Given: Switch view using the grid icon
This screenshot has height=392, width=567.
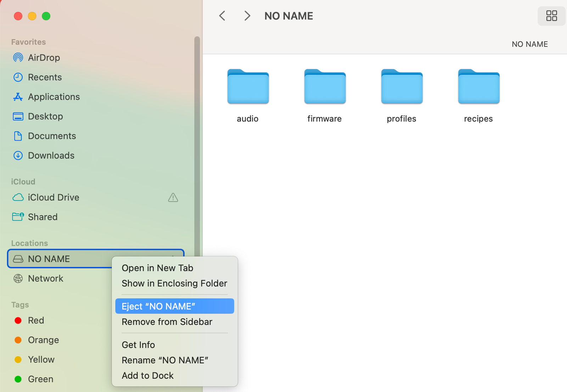Looking at the screenshot, I should 551,16.
